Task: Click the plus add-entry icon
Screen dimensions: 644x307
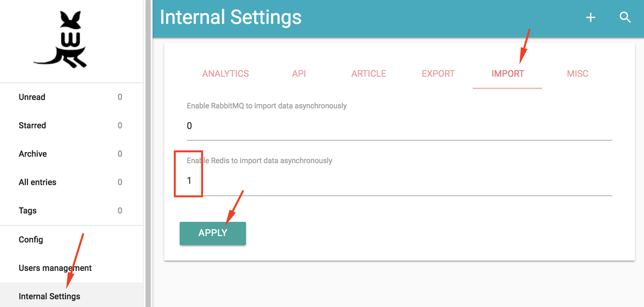Action: (590, 17)
